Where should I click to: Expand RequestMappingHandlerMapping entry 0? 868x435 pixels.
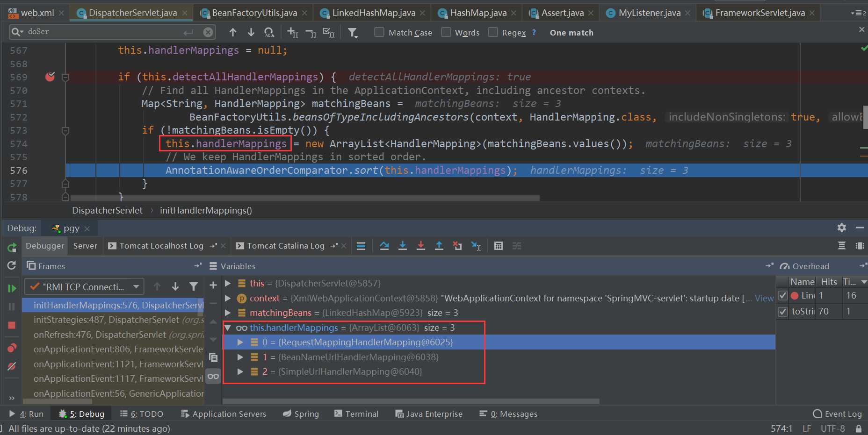(x=240, y=342)
